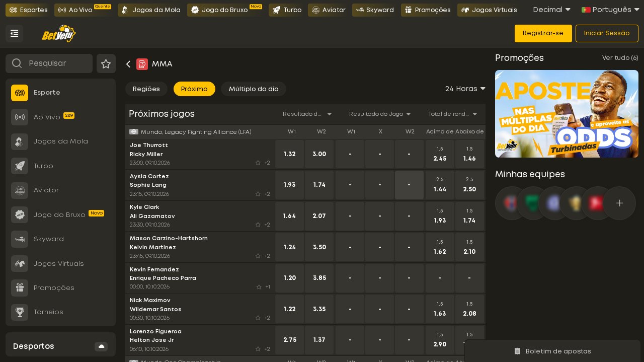This screenshot has height=362, width=644.
Task: Expand the Resultado do Jogo market dropdown
Action: coord(380,114)
